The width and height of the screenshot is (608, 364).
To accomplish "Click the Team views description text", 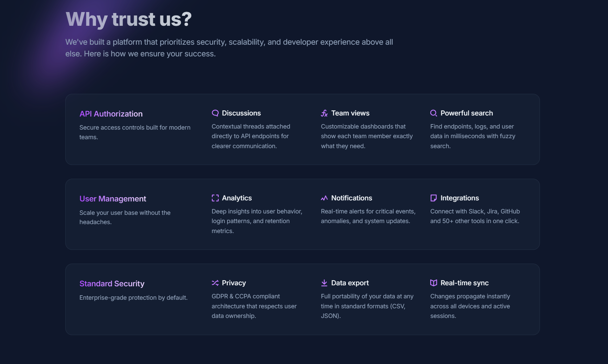I will pyautogui.click(x=367, y=136).
